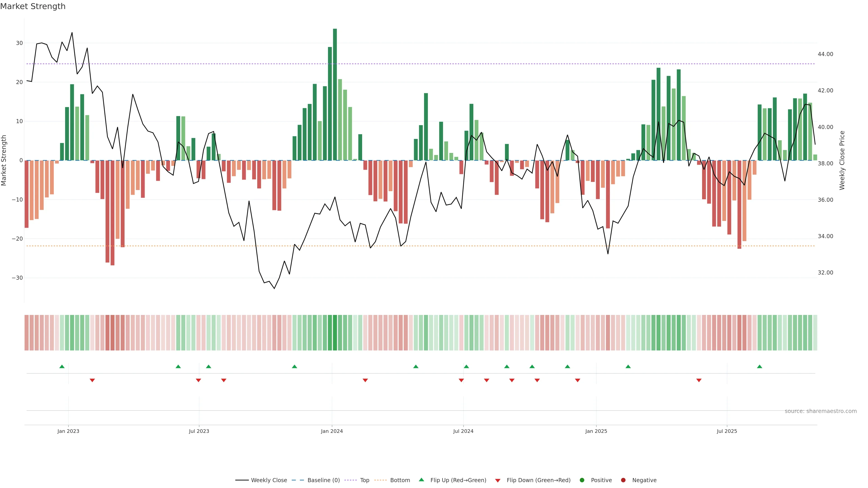Click the sharemaestro.com source text
The height and width of the screenshot is (488, 868).
point(821,411)
